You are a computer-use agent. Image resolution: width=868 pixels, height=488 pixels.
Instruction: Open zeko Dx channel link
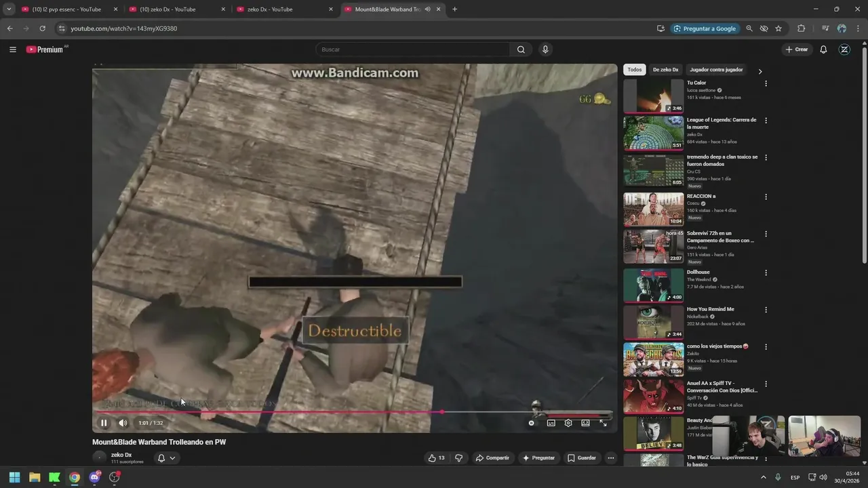tap(121, 455)
